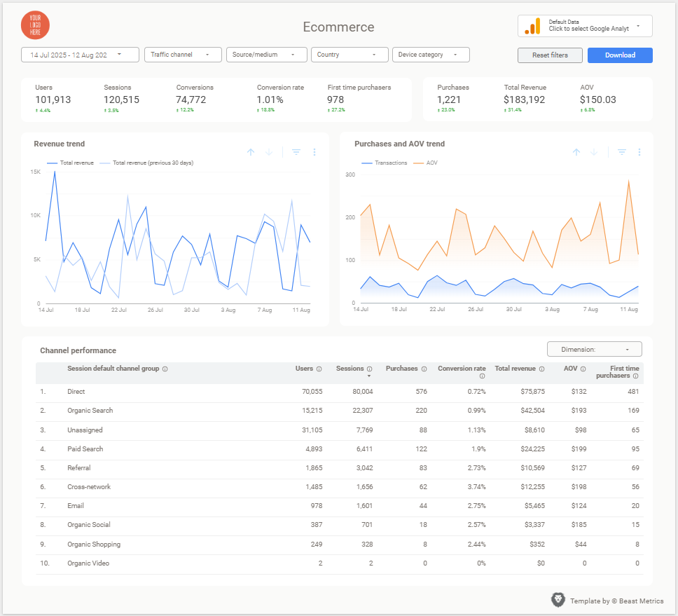The height and width of the screenshot is (616, 678).
Task: Open the Default Data source selector
Action: 585,26
